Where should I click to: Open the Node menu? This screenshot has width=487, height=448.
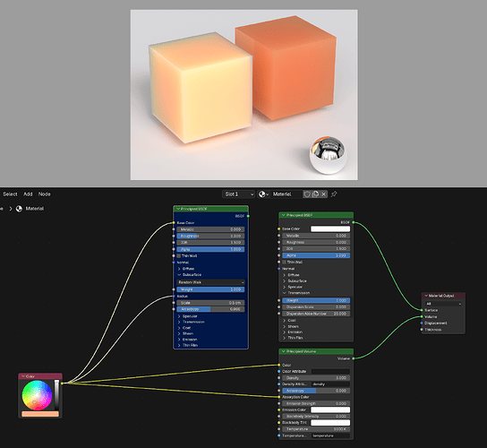click(x=45, y=194)
